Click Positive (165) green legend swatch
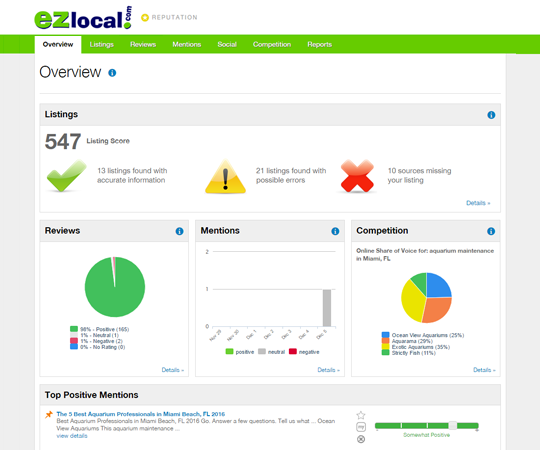This screenshot has width=540, height=450. pyautogui.click(x=74, y=329)
